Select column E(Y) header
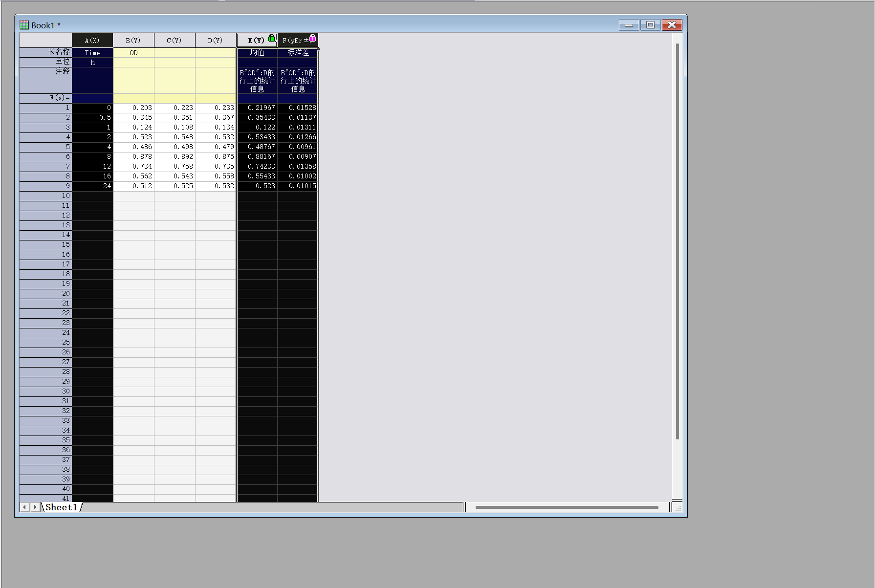This screenshot has width=875, height=588. [x=257, y=41]
